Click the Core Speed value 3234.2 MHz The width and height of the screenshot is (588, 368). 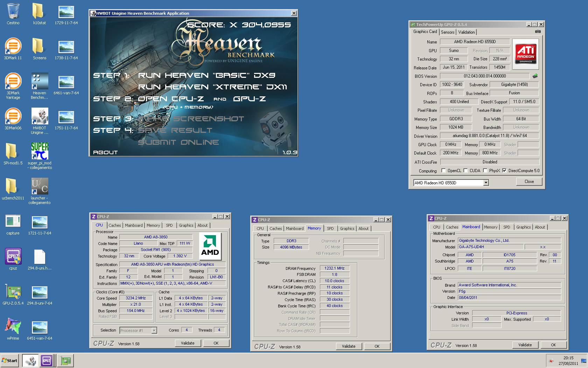[x=136, y=298]
